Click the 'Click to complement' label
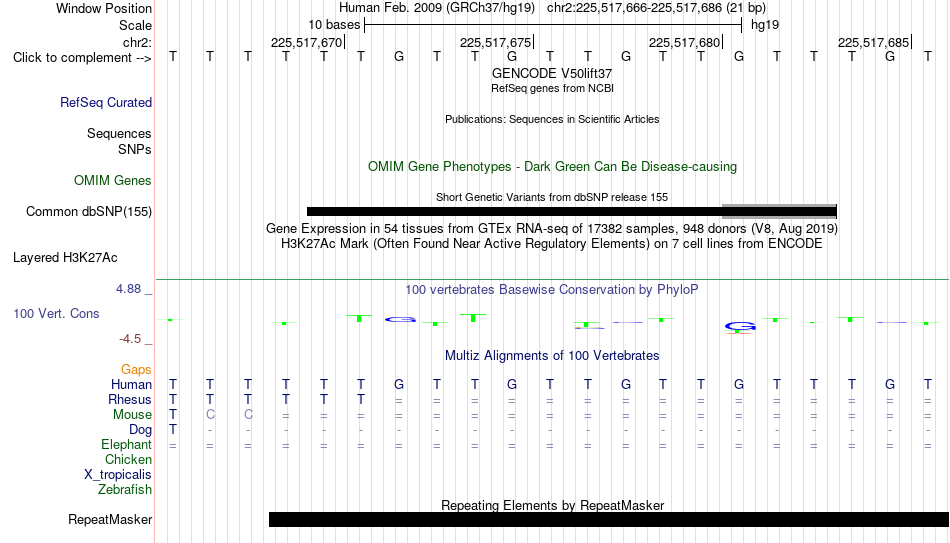Viewport: 950px width, 543px height. (82, 58)
